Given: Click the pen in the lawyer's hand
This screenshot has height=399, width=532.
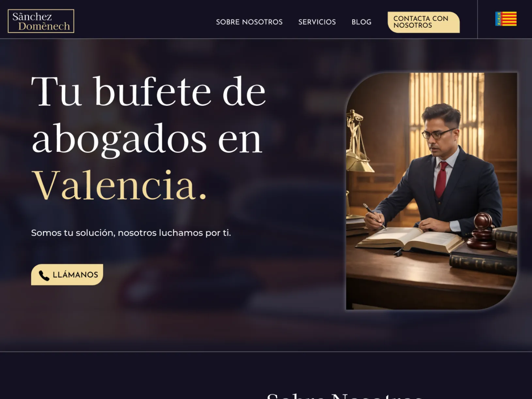Looking at the screenshot, I should pyautogui.click(x=374, y=216).
